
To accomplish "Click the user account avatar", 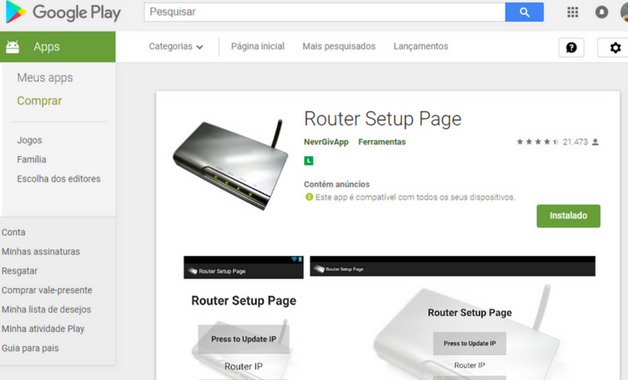I will pos(624,12).
